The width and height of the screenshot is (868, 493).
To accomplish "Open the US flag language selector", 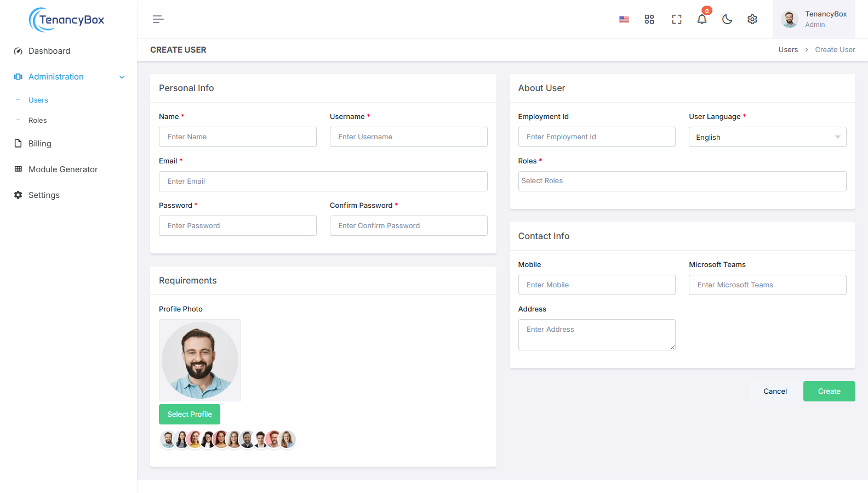I will pyautogui.click(x=624, y=19).
